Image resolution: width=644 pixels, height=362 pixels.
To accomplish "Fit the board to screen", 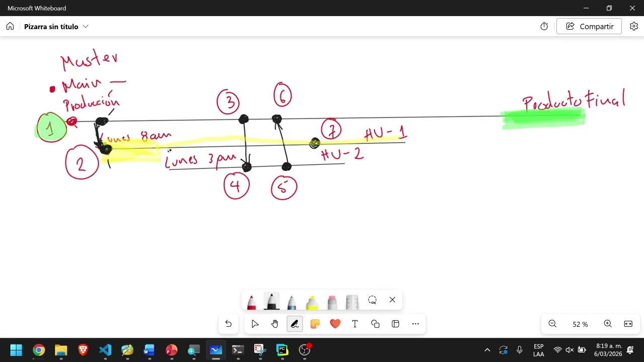I will tap(628, 324).
